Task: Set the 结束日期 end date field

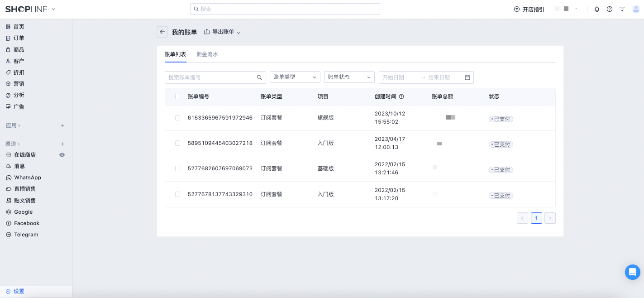Action: (445, 77)
